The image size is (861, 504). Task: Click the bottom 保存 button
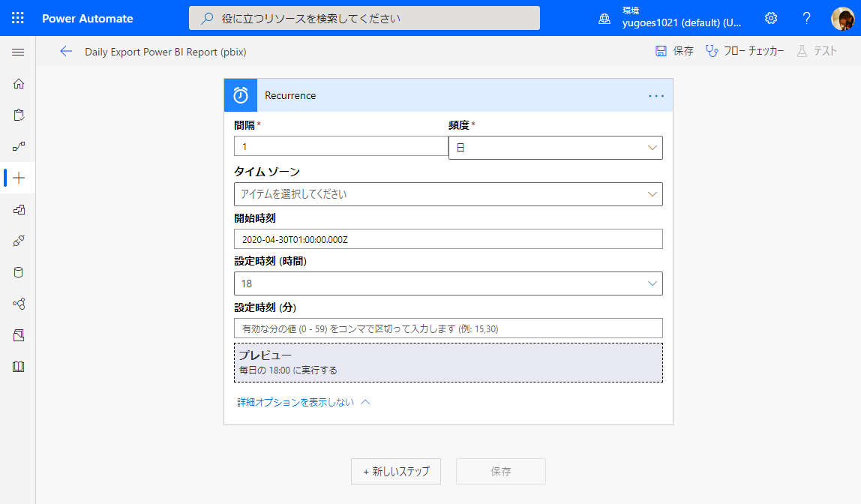coord(501,472)
